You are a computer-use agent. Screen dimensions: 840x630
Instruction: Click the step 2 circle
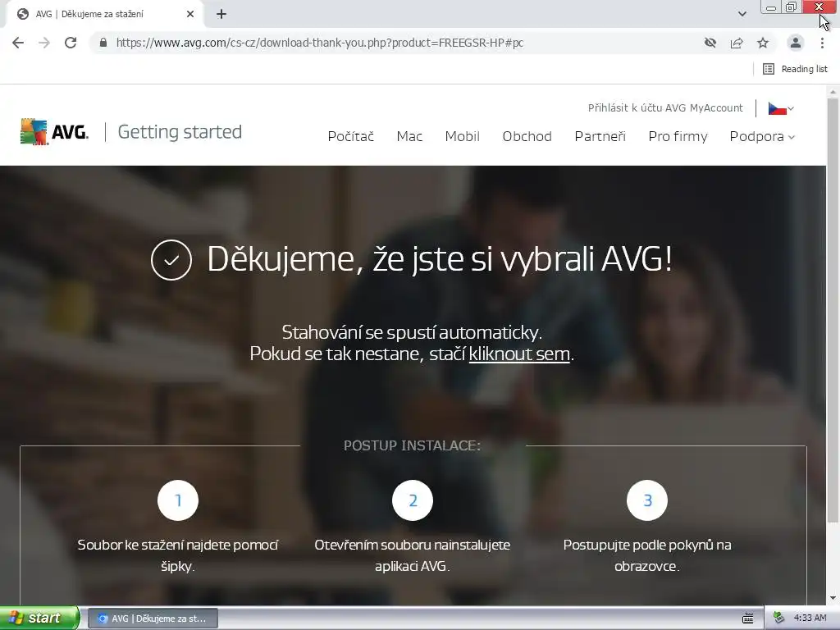pyautogui.click(x=413, y=500)
